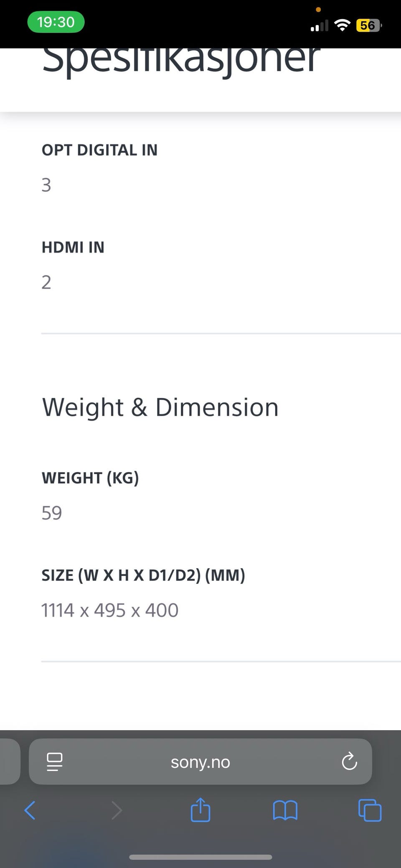Tap the sony.no address field
The height and width of the screenshot is (868, 401).
click(200, 762)
